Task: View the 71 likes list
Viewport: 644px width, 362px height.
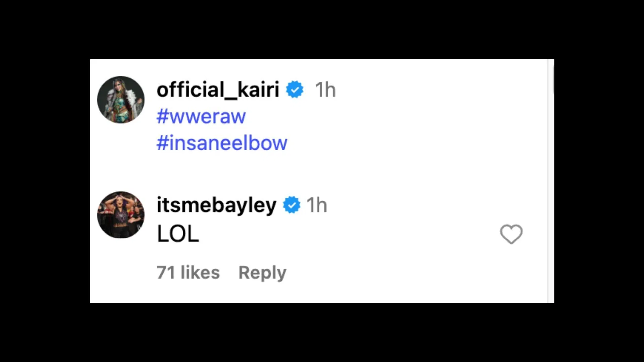Action: [188, 273]
